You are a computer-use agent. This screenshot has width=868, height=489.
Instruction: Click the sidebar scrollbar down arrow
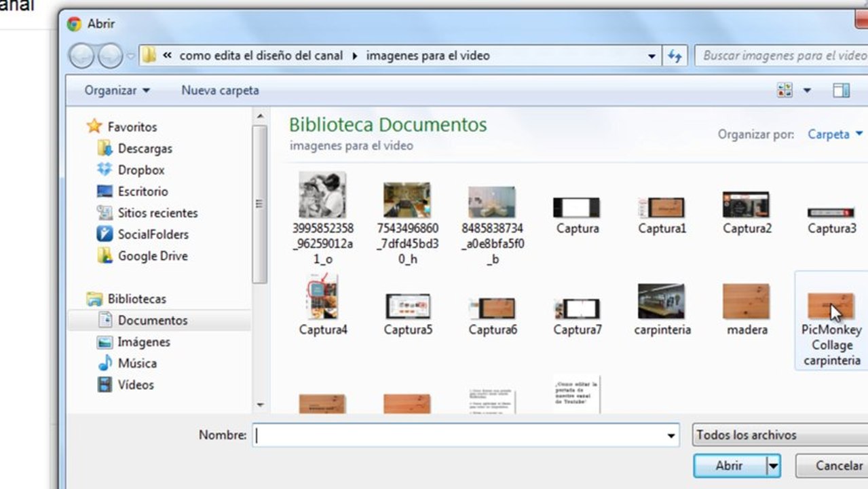(260, 405)
